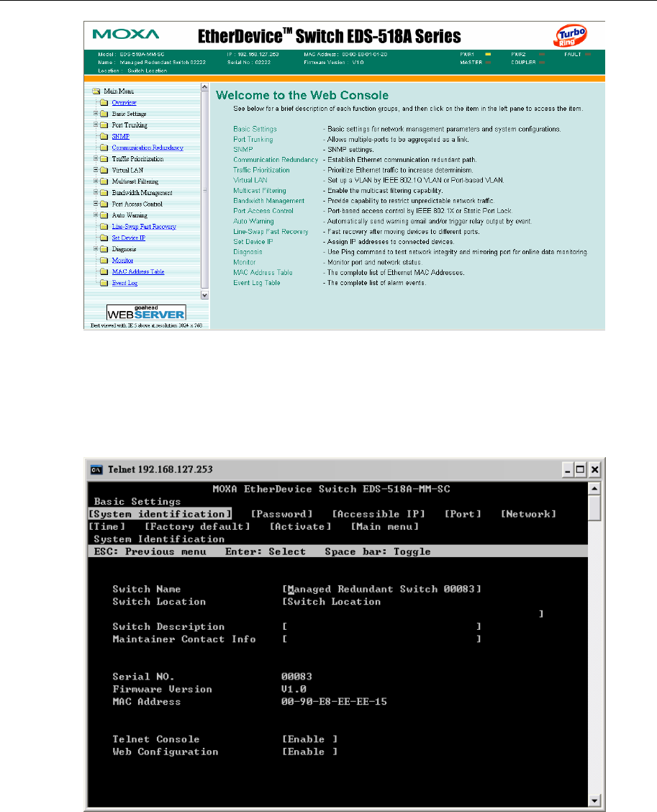The image size is (657, 812).
Task: Click Telnet window scroll-up arrow
Action: coord(595,488)
